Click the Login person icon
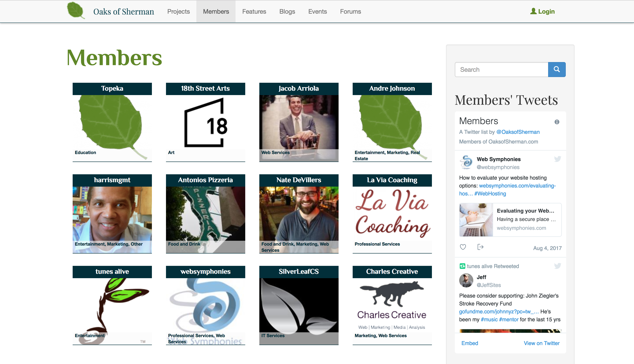634x364 pixels. click(533, 11)
